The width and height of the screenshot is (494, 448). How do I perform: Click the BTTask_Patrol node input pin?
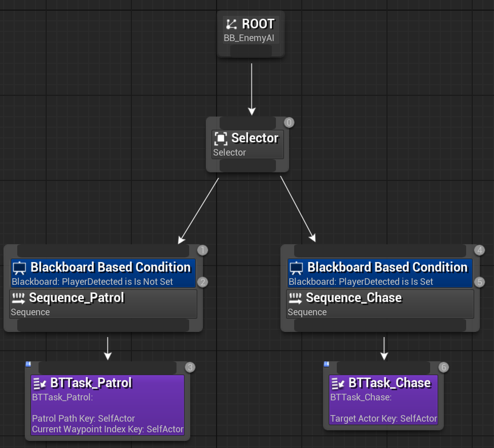(108, 368)
